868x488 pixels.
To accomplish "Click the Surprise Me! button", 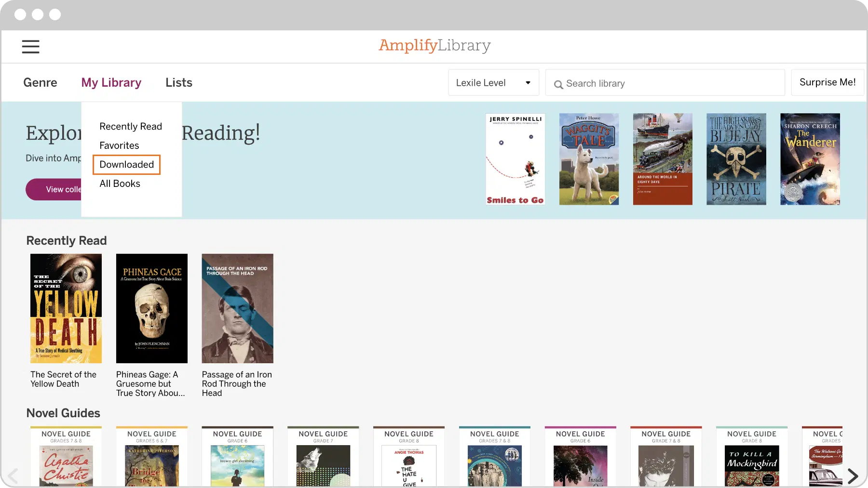I will [827, 82].
